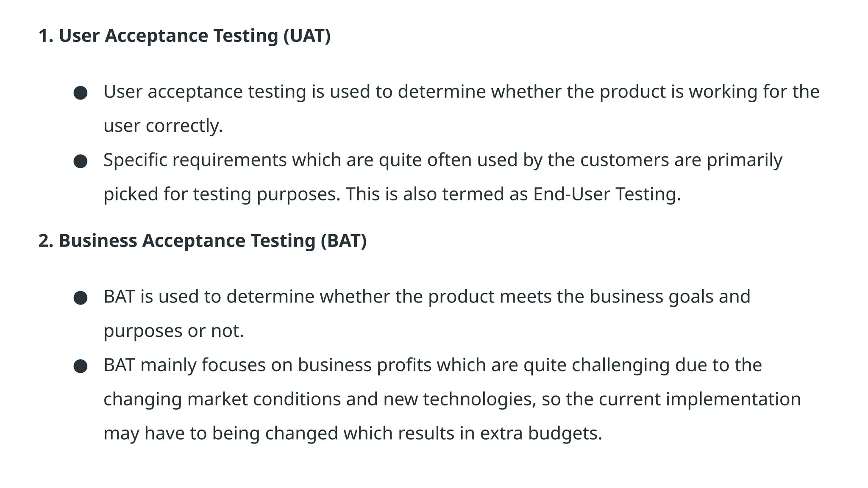The width and height of the screenshot is (868, 488).
Task: Click the number "2." in the second heading
Action: tap(46, 241)
